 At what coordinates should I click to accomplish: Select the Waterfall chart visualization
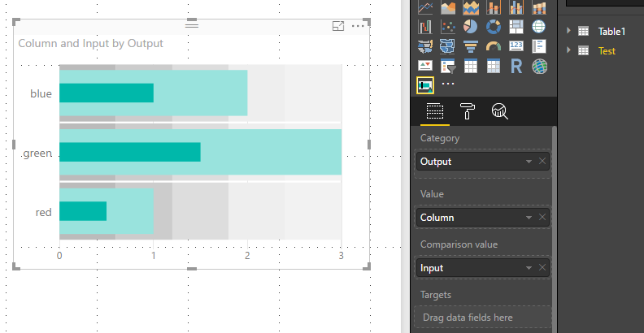point(425,27)
